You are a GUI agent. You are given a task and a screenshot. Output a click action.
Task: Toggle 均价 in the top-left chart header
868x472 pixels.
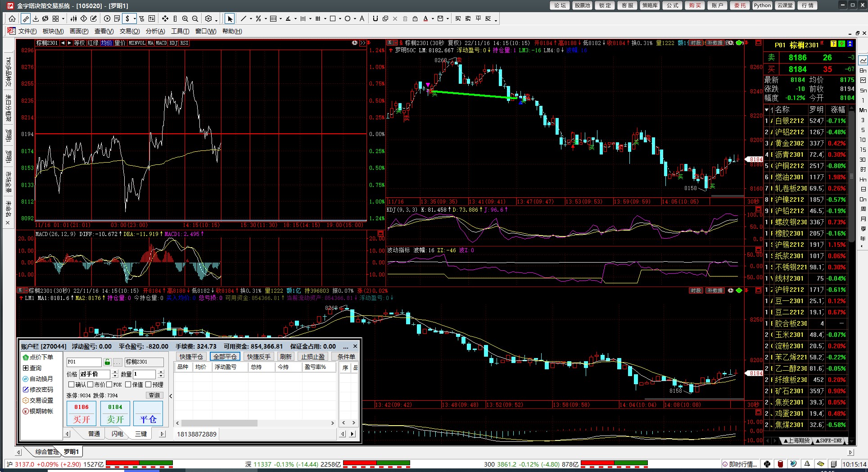pos(106,43)
